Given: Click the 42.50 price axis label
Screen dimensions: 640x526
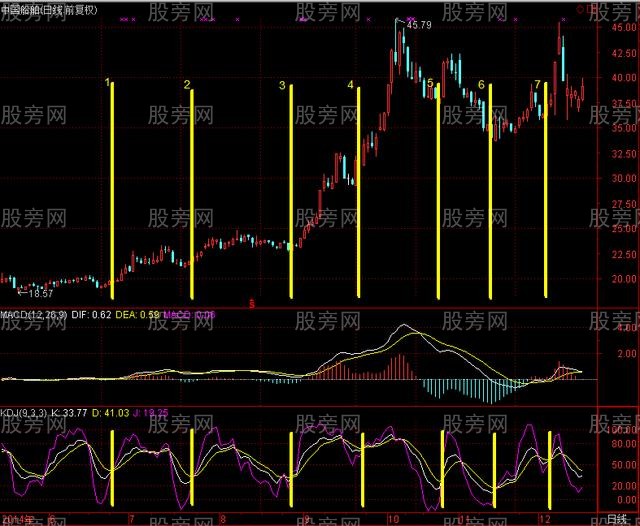Looking at the screenshot, I should [624, 53].
